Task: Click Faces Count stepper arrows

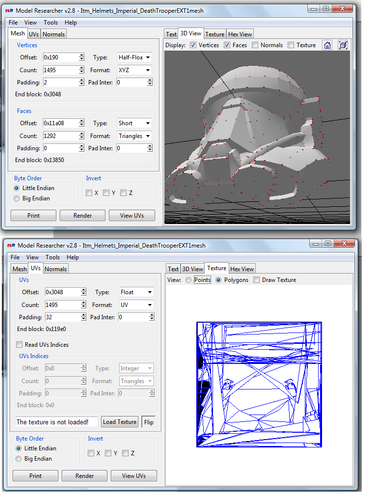Action: pos(82,136)
